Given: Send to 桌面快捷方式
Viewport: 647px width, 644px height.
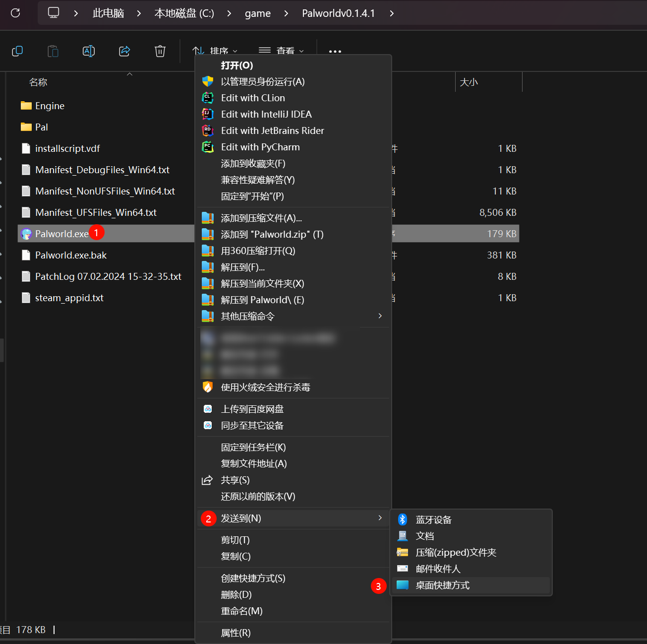Looking at the screenshot, I should (x=471, y=585).
